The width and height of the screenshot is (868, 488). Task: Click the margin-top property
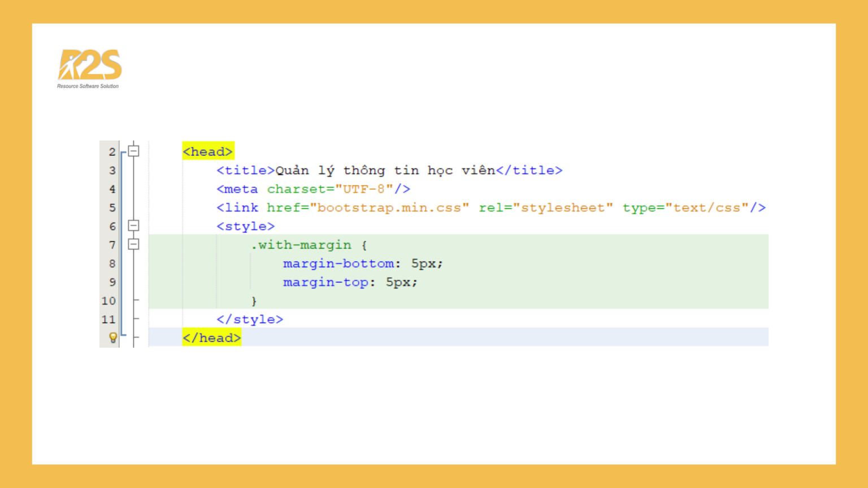[x=325, y=282]
